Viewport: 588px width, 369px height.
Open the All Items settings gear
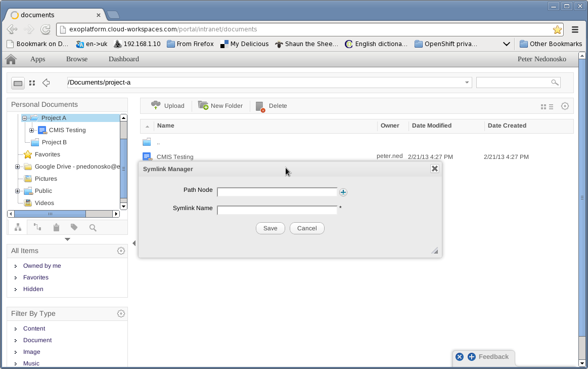121,251
